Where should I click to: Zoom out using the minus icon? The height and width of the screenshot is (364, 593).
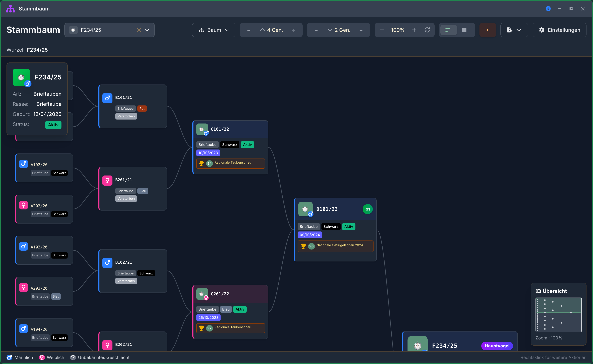point(382,30)
